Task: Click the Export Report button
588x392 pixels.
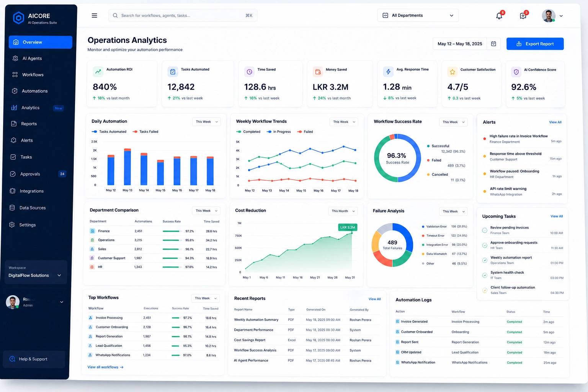Action: [x=535, y=44]
